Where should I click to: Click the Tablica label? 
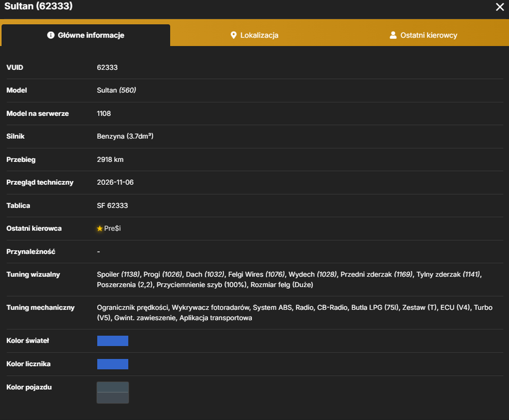tap(18, 206)
